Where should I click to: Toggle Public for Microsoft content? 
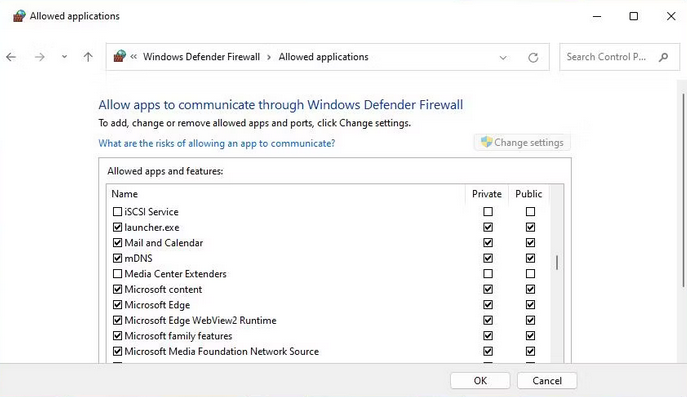(530, 289)
